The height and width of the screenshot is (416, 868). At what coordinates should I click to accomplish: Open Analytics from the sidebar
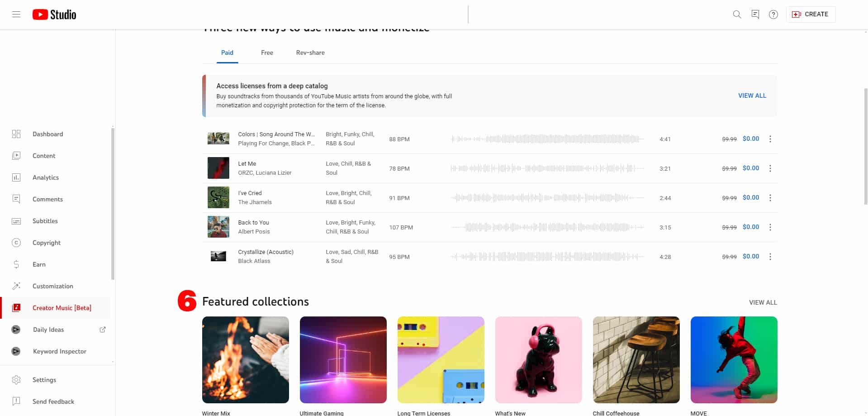pos(46,177)
